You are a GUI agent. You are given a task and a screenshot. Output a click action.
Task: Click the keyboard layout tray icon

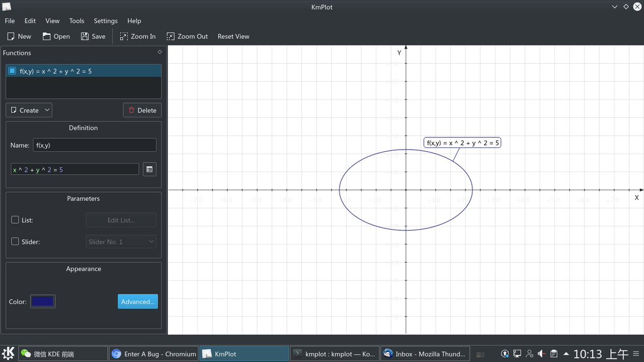(x=480, y=354)
